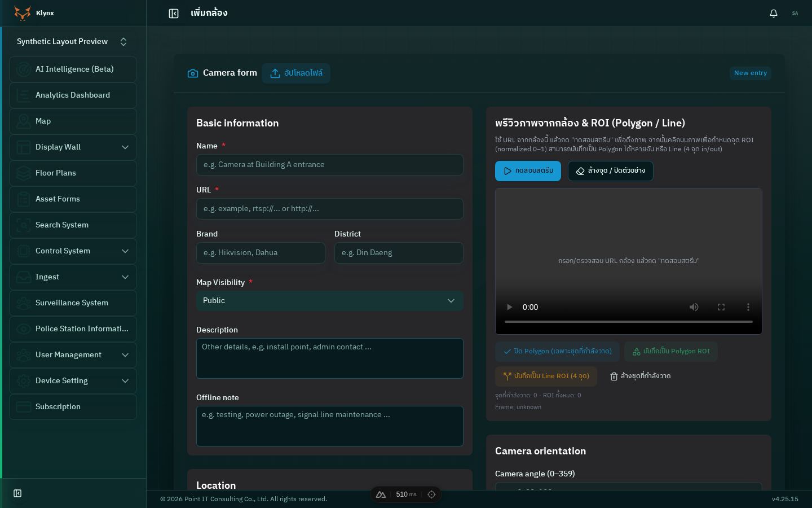Click the Frame: unknown status text
Screen dimensions: 812x508
(518, 407)
